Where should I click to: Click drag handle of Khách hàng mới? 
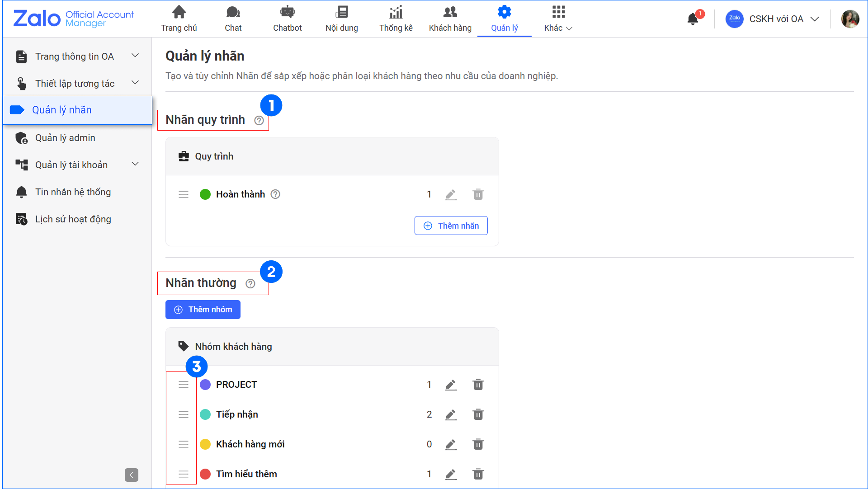coord(183,444)
